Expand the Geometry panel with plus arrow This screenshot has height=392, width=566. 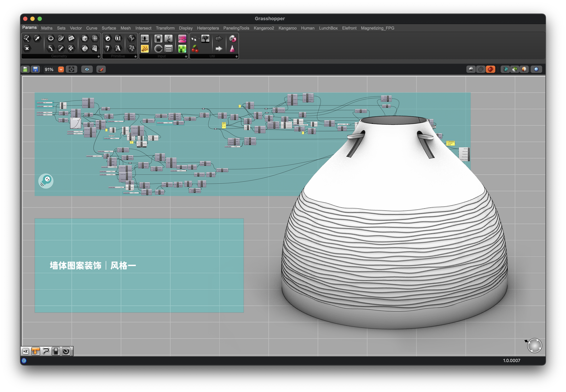pos(99,56)
